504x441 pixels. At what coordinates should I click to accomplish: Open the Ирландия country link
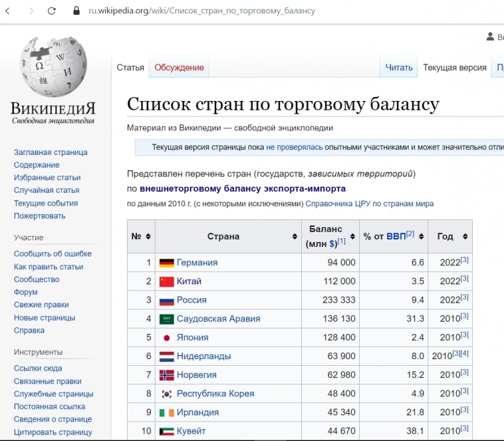197,412
